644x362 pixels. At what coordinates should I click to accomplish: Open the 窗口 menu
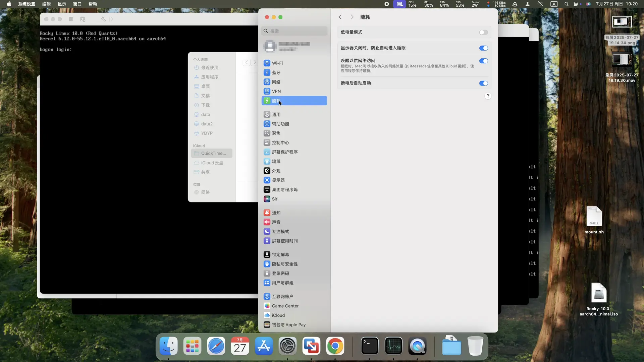pos(77,4)
